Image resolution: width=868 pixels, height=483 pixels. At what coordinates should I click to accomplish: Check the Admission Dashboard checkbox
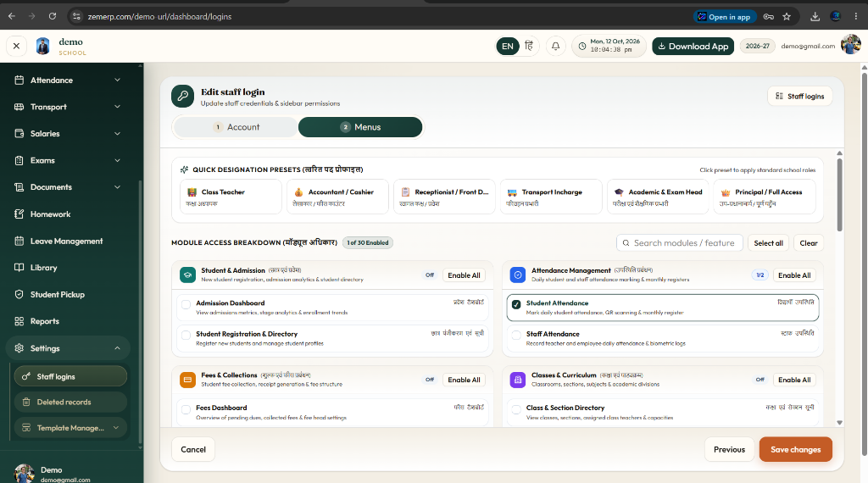pos(186,305)
